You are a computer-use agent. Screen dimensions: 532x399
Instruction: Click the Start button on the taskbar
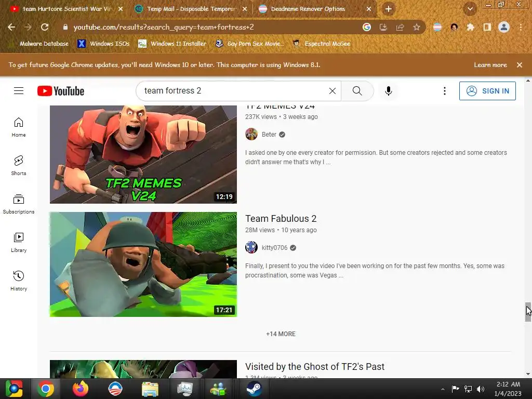14,389
